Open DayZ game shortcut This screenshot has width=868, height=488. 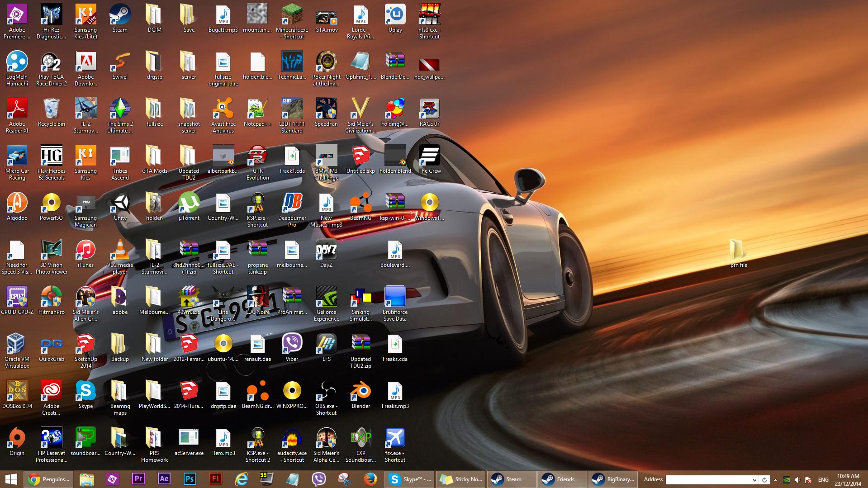(326, 254)
